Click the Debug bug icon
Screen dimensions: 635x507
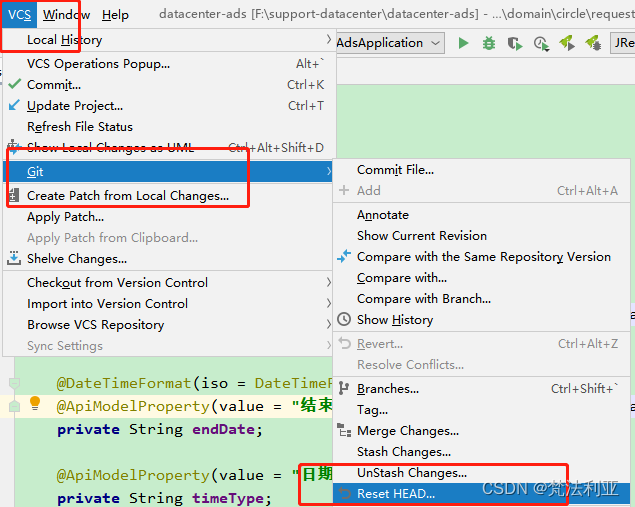point(489,43)
